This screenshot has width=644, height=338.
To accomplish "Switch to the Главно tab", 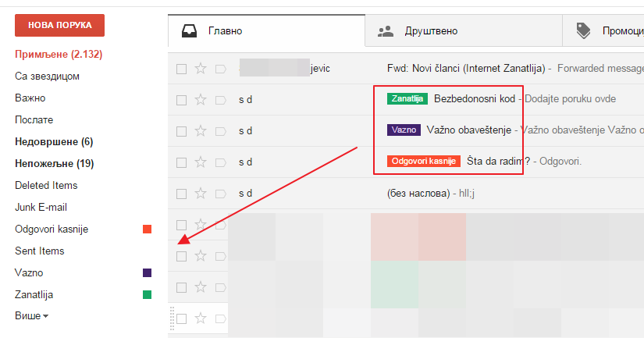I will [266, 30].
